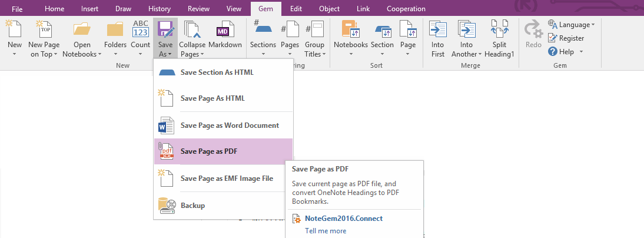
Task: Click the Help question mark icon
Action: point(552,52)
